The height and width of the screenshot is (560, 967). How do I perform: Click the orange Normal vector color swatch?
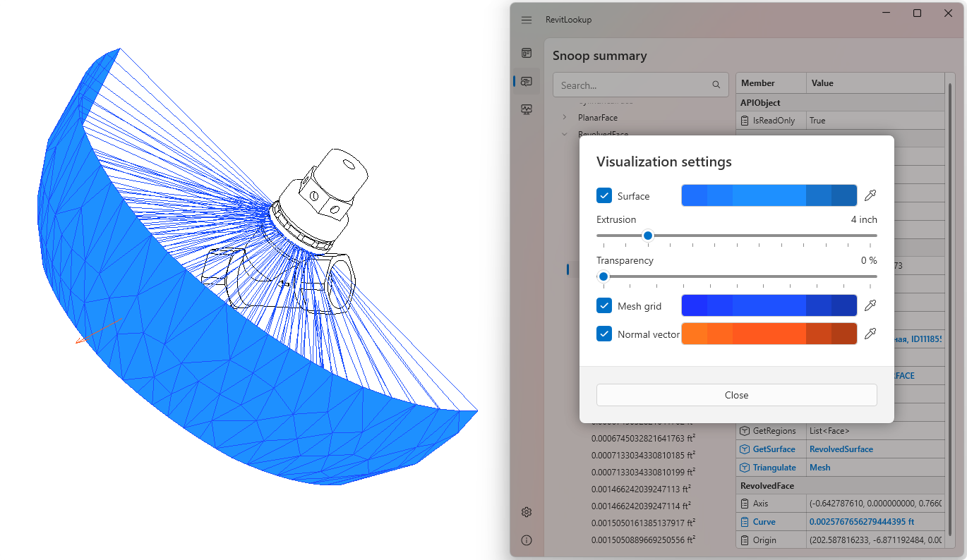click(x=769, y=334)
